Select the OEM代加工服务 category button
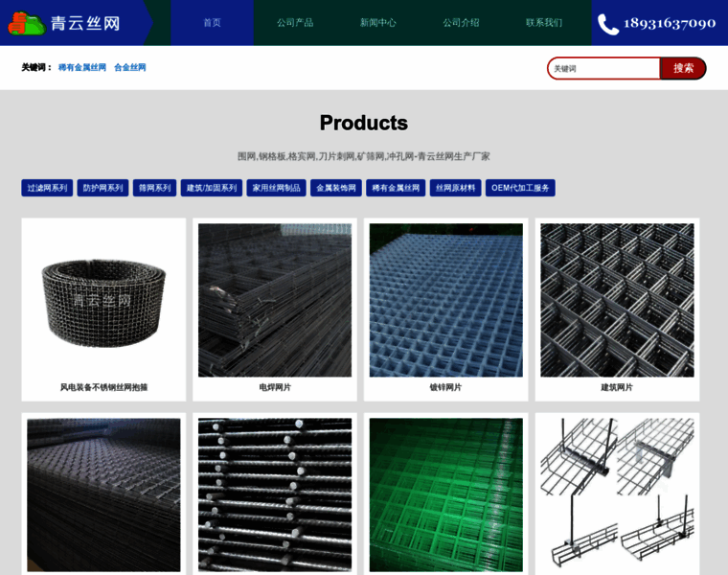The width and height of the screenshot is (728, 575). coord(520,188)
